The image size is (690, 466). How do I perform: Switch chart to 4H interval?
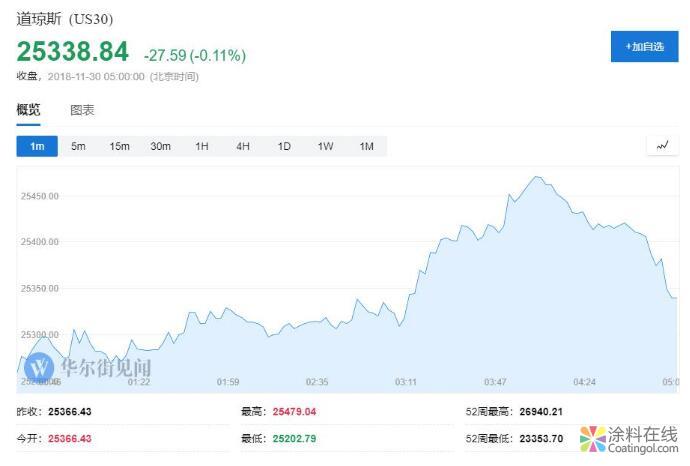tap(243, 147)
